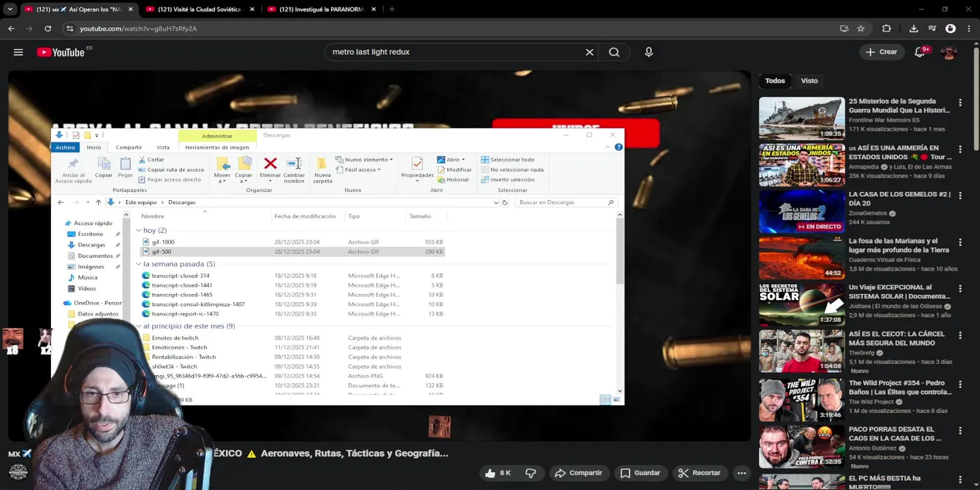Select the Visto filter chip
980x490 pixels.
point(809,80)
